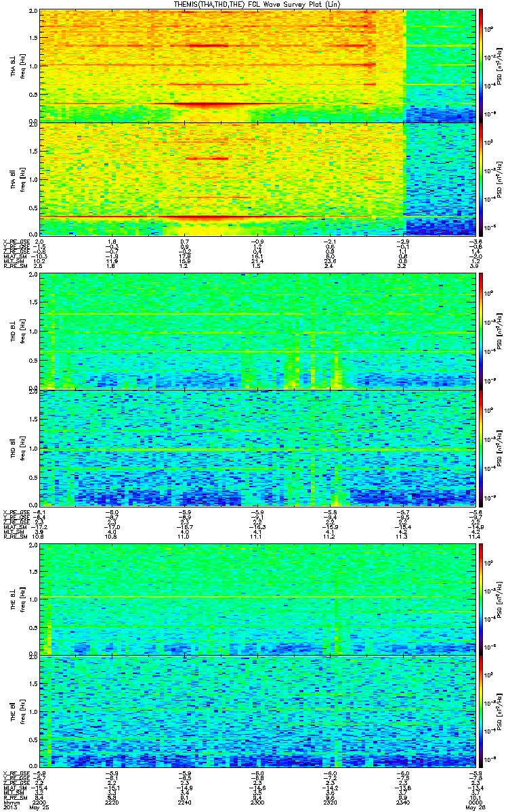Click the color bar beside THA B-perpendicular panel
The image size is (508, 812).
tap(481, 65)
